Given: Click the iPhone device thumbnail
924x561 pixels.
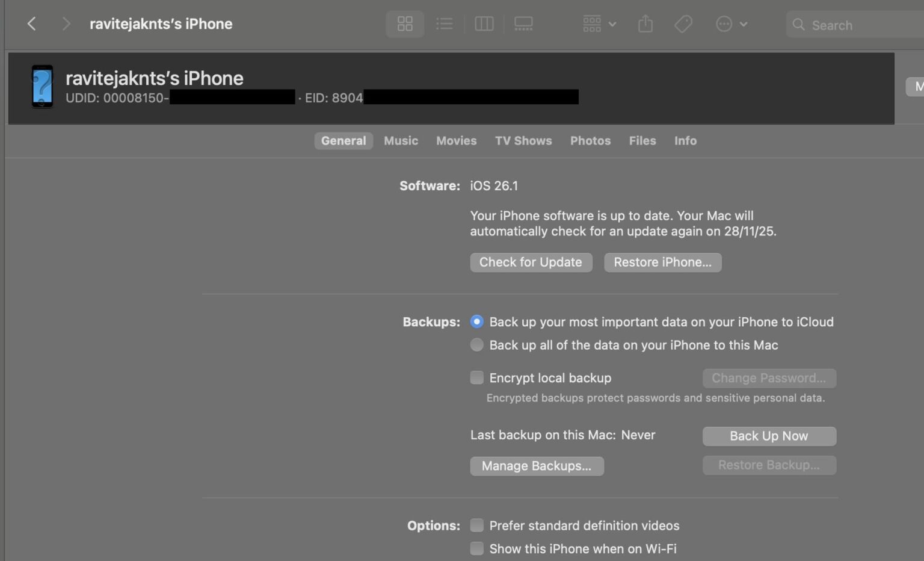Looking at the screenshot, I should 42,86.
